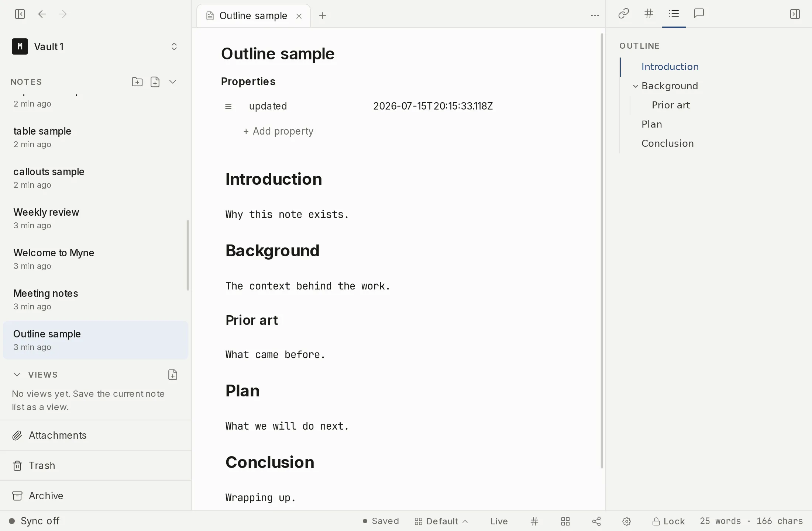Create a new folder in Notes
The image size is (812, 531).
[x=137, y=81]
